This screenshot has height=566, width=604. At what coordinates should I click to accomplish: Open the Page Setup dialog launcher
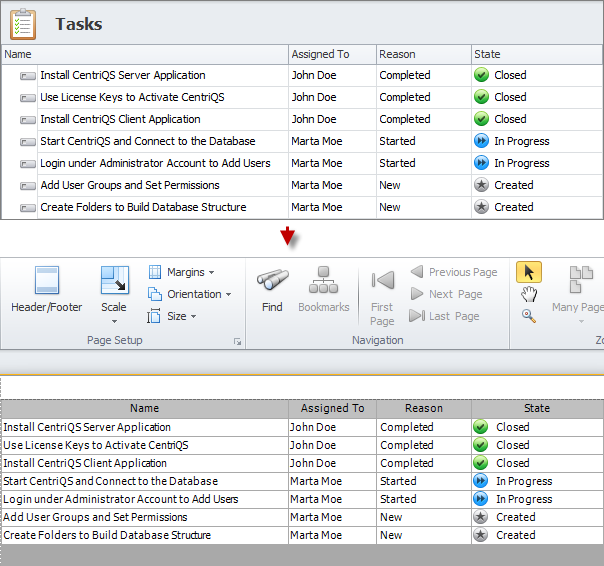point(237,341)
